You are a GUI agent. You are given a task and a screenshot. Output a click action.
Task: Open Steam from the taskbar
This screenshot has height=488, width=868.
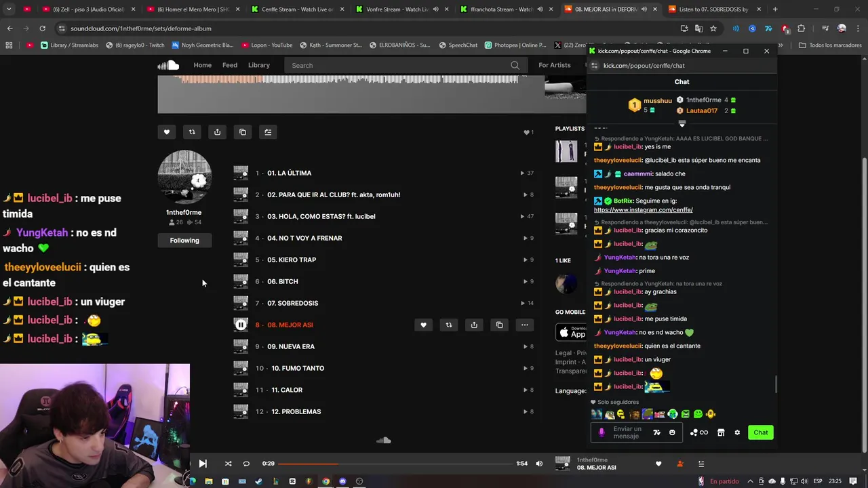click(x=258, y=481)
